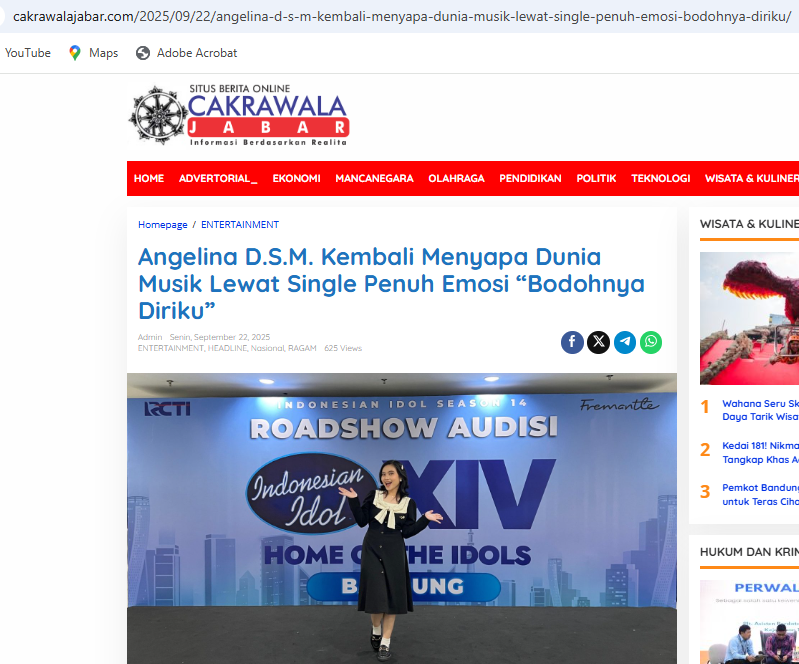The width and height of the screenshot is (799, 664).
Task: Open the PENDIDIKAN menu item
Action: point(530,179)
